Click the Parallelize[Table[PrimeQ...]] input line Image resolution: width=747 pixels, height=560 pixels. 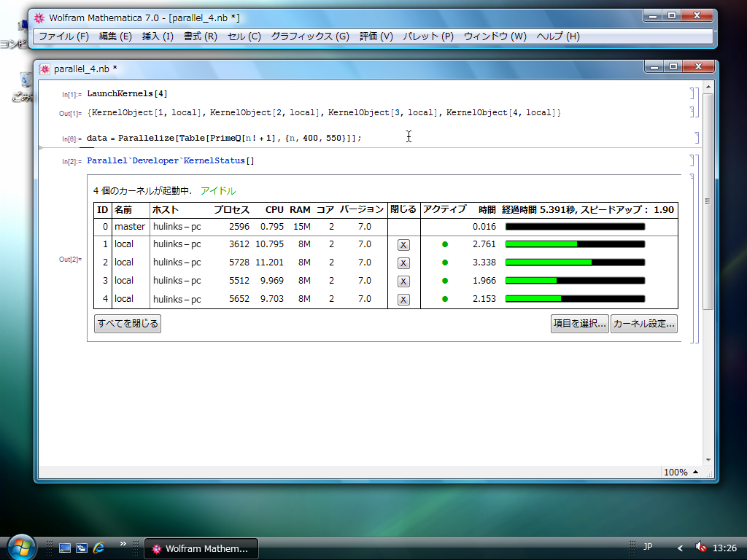coord(224,138)
